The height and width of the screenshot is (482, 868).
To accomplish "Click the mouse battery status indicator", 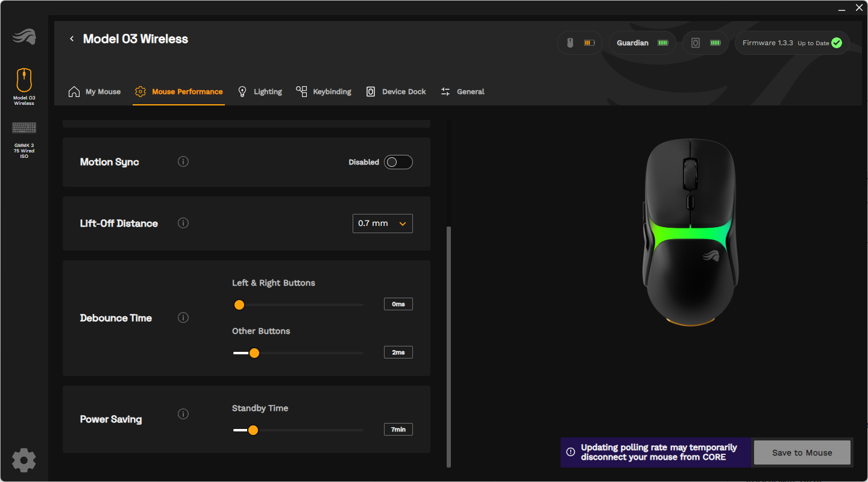I will tap(579, 43).
